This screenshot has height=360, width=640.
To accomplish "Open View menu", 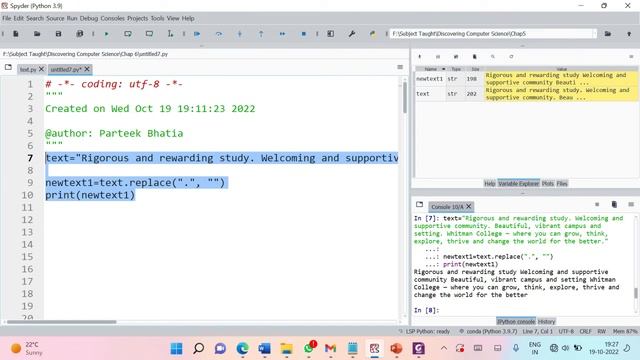I will [173, 18].
